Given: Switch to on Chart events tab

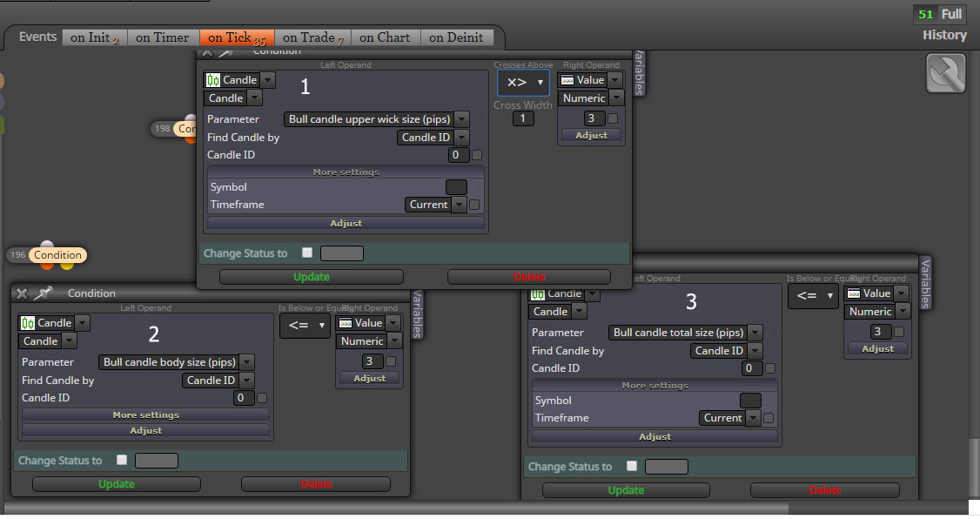Looking at the screenshot, I should click(385, 37).
